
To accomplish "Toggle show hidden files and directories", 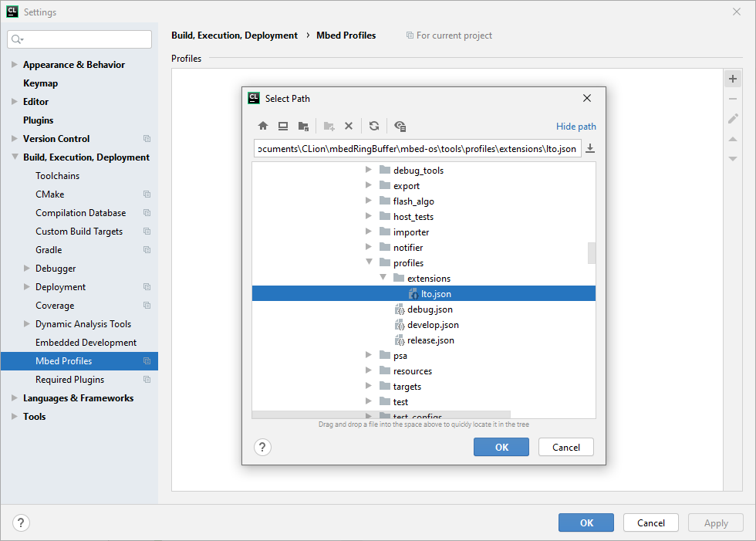I will (x=400, y=126).
